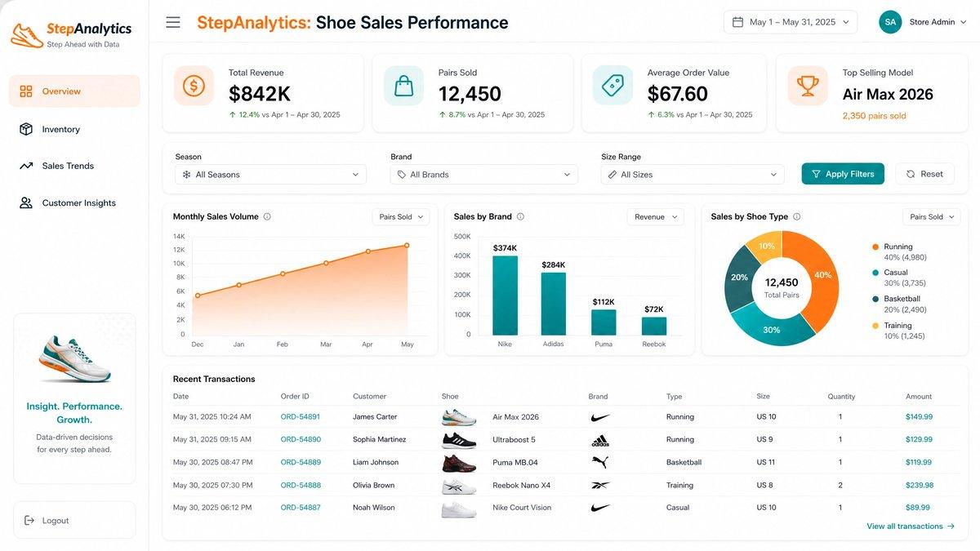The height and width of the screenshot is (551, 980).
Task: Open order link ORD-54887
Action: (x=301, y=508)
